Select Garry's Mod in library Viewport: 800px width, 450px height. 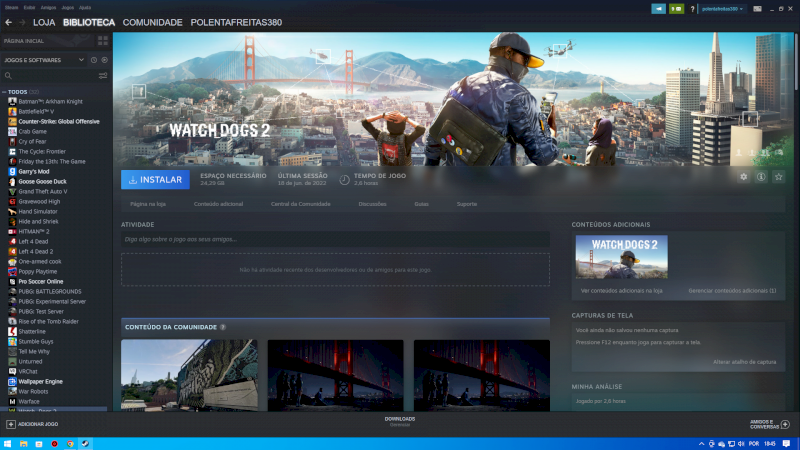tap(34, 171)
